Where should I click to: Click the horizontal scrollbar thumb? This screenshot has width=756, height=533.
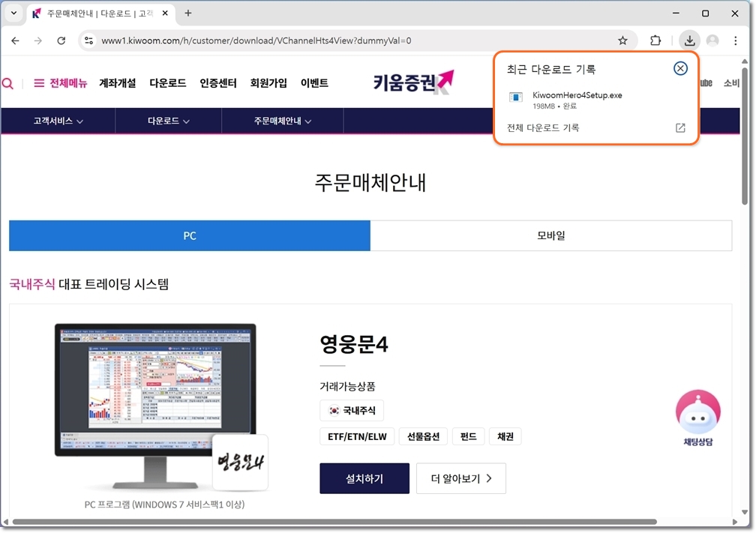click(x=334, y=522)
